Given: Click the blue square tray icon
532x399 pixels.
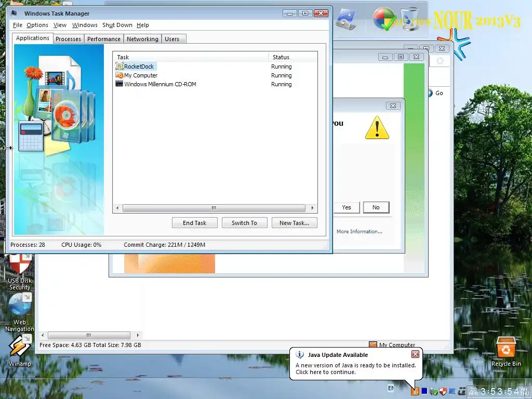Looking at the screenshot, I should (x=424, y=391).
